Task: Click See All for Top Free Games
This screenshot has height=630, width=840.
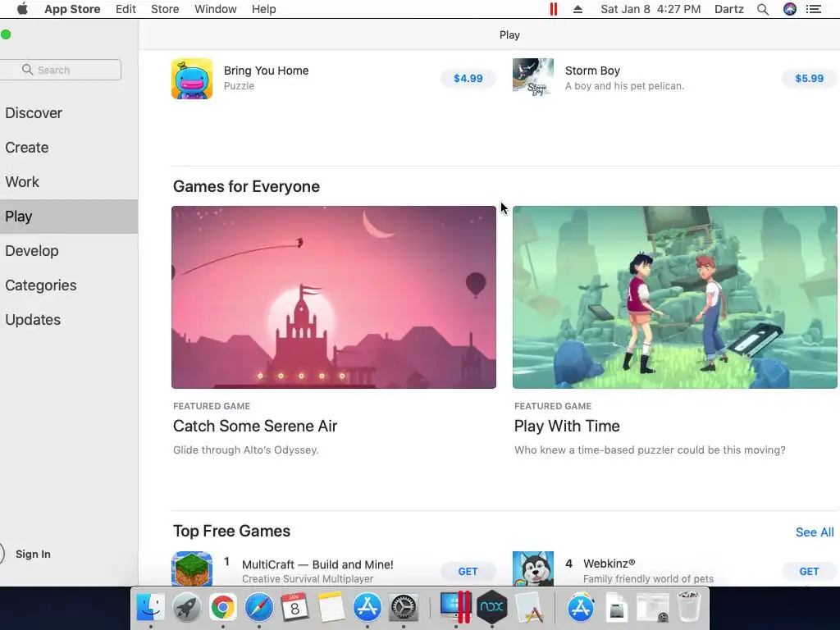Action: click(815, 532)
